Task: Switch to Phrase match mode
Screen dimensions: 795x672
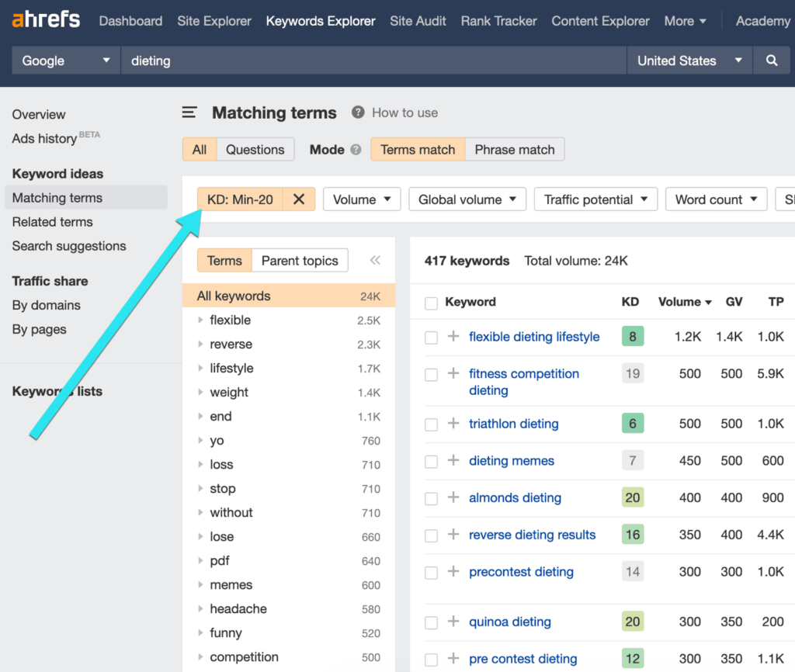Action: [x=515, y=149]
